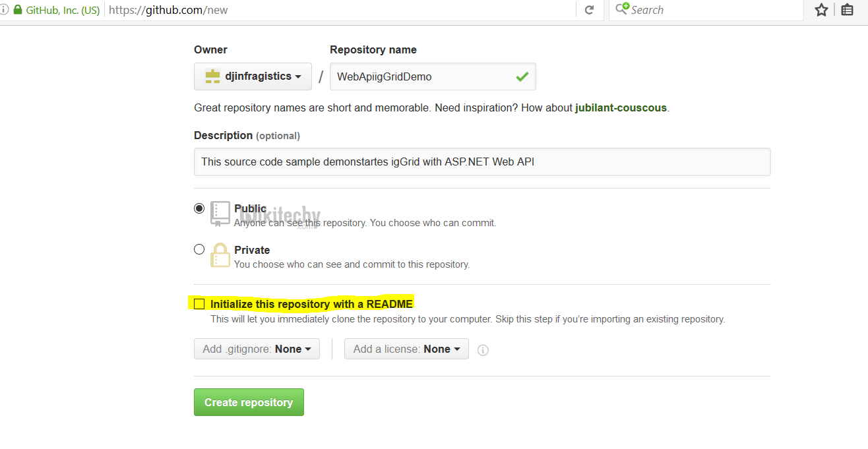This screenshot has height=449, width=868.
Task: Open the bookmarks list icon
Action: pyautogui.click(x=848, y=10)
